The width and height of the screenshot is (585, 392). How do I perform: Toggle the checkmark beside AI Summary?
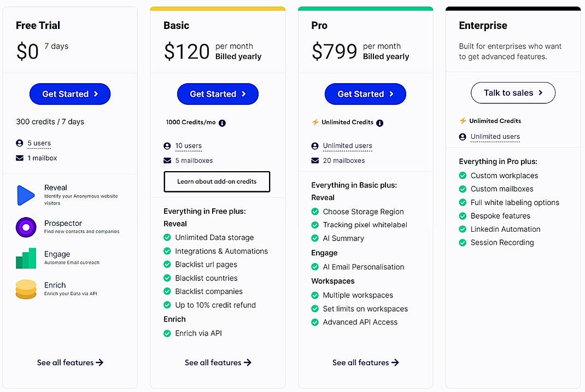(x=315, y=238)
